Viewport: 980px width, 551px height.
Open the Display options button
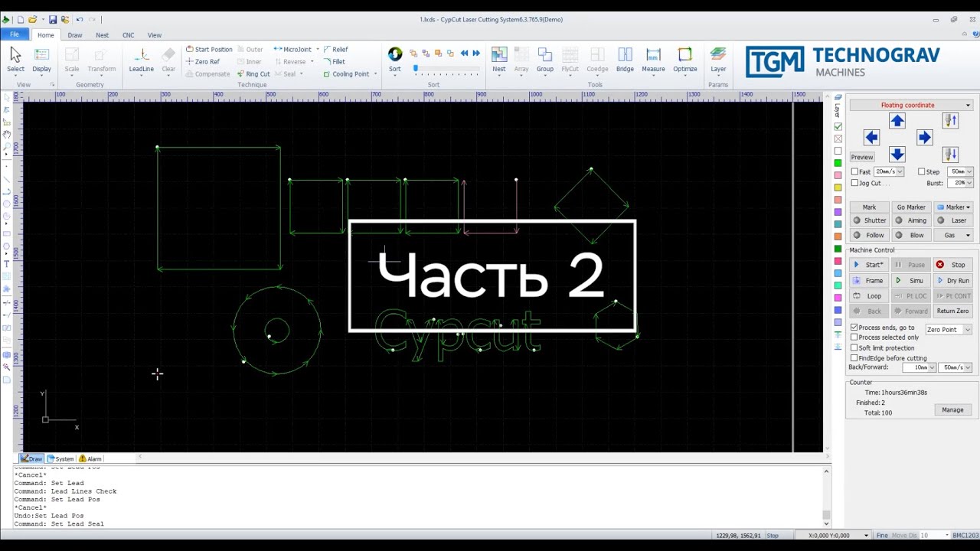tap(42, 60)
